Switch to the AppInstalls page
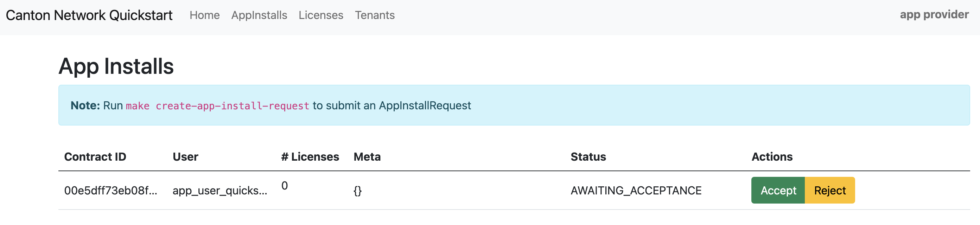Viewport: 980px width, 225px height. pyautogui.click(x=259, y=15)
